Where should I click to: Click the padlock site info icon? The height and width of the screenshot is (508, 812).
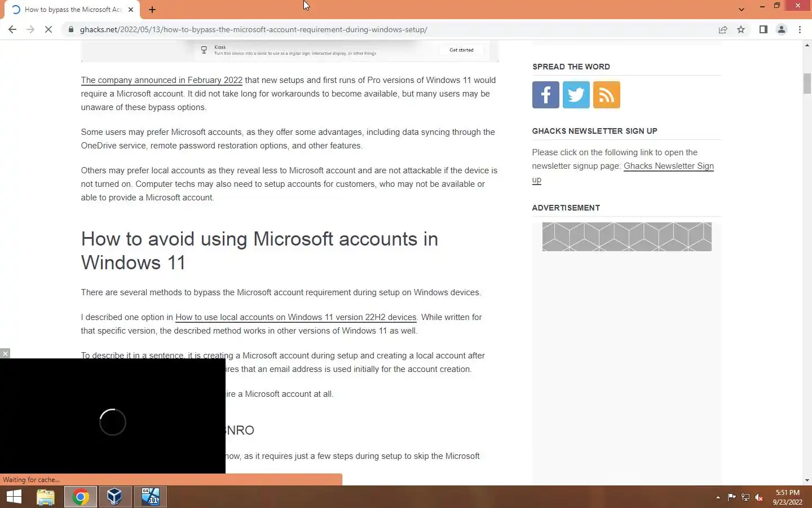coord(71,29)
